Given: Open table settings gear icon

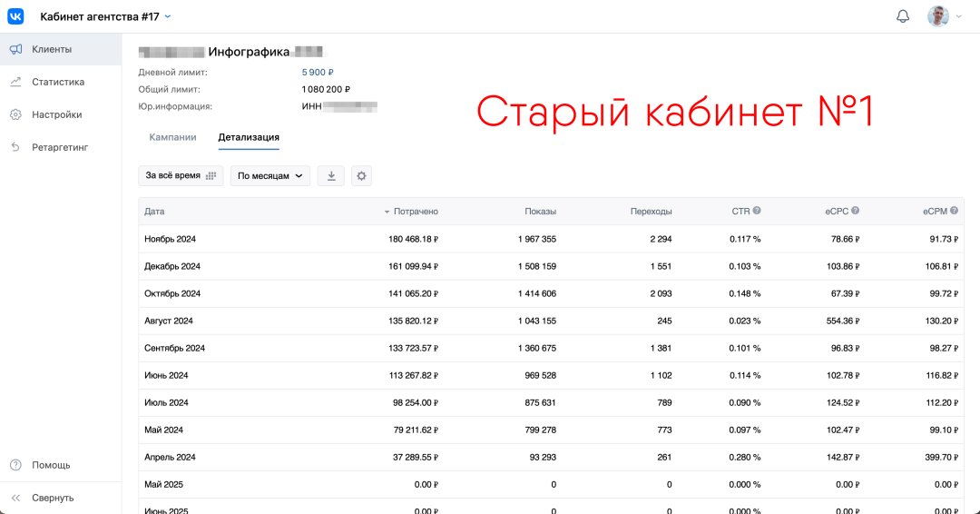Looking at the screenshot, I should pos(361,176).
